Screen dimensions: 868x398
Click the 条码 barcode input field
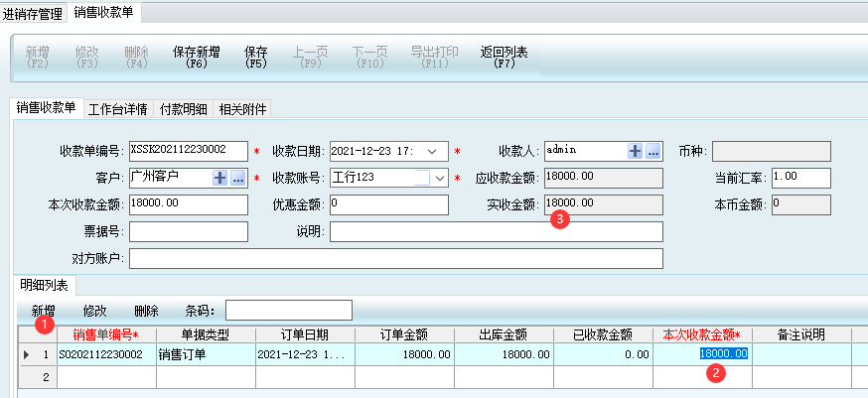click(x=288, y=311)
